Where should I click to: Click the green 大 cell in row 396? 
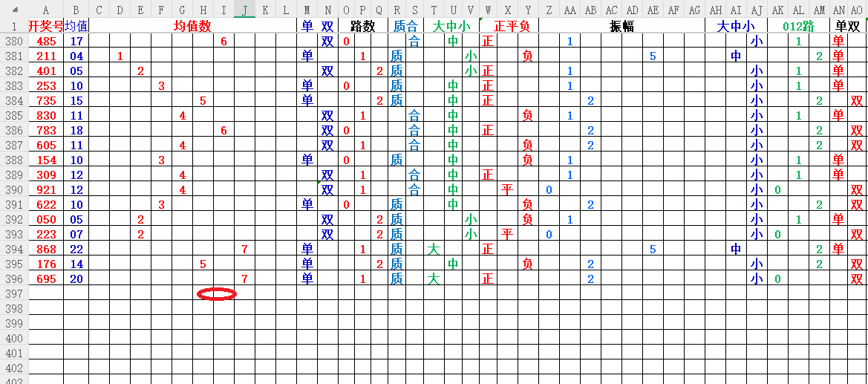click(434, 279)
